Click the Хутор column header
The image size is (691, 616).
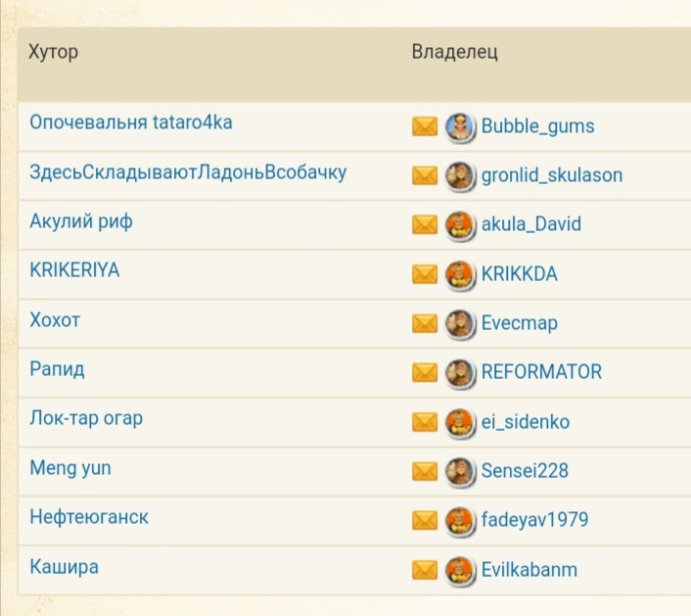pos(54,52)
